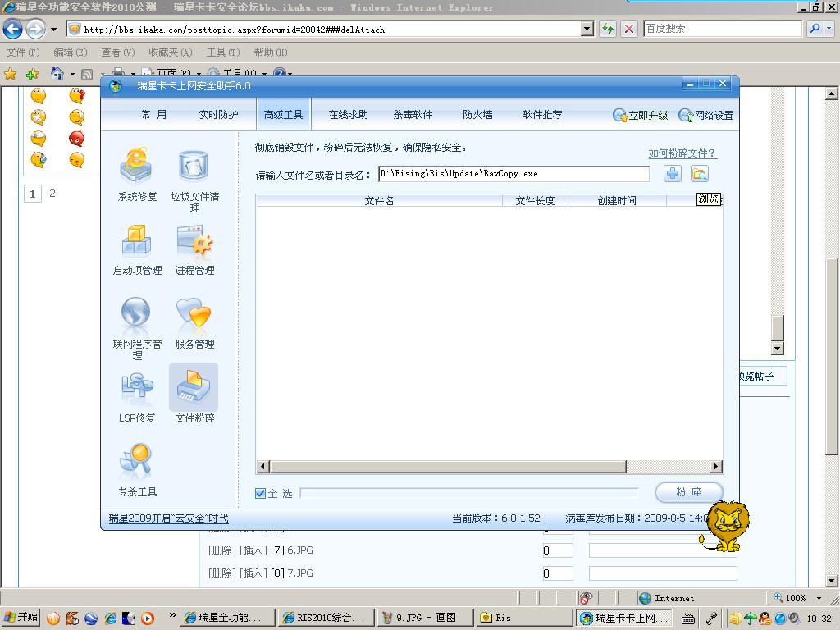The image size is (840, 630).
Task: Click the IE page scroll down arrow
Action: pyautogui.click(x=832, y=581)
